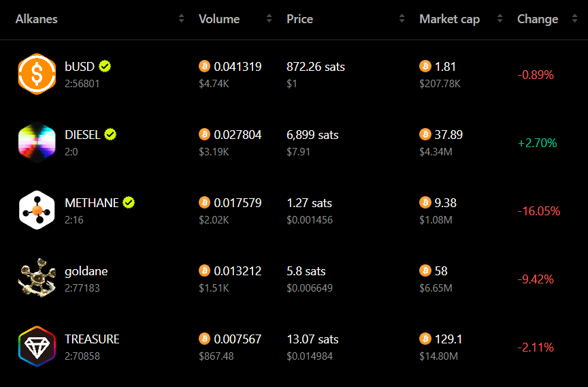Click the $2.02K volume value

point(214,219)
